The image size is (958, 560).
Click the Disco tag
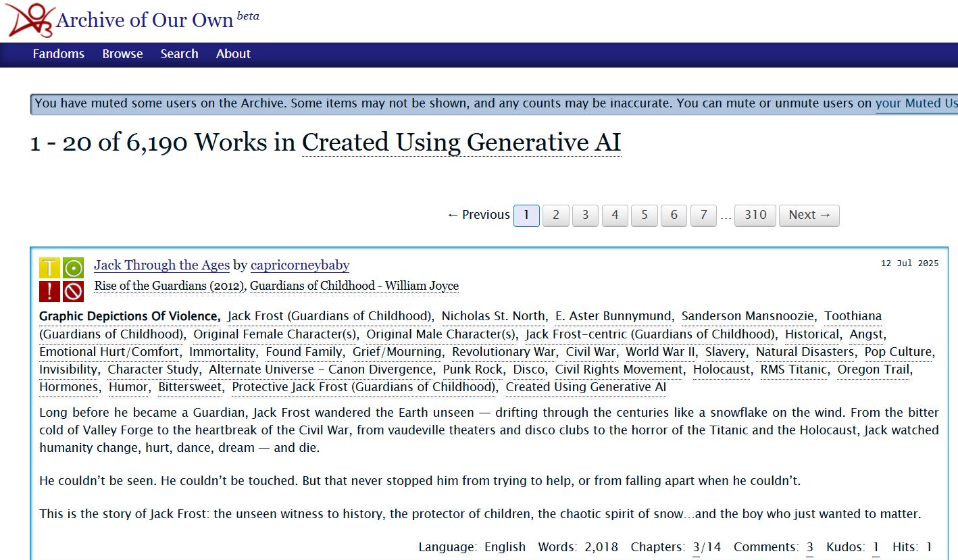coord(529,370)
